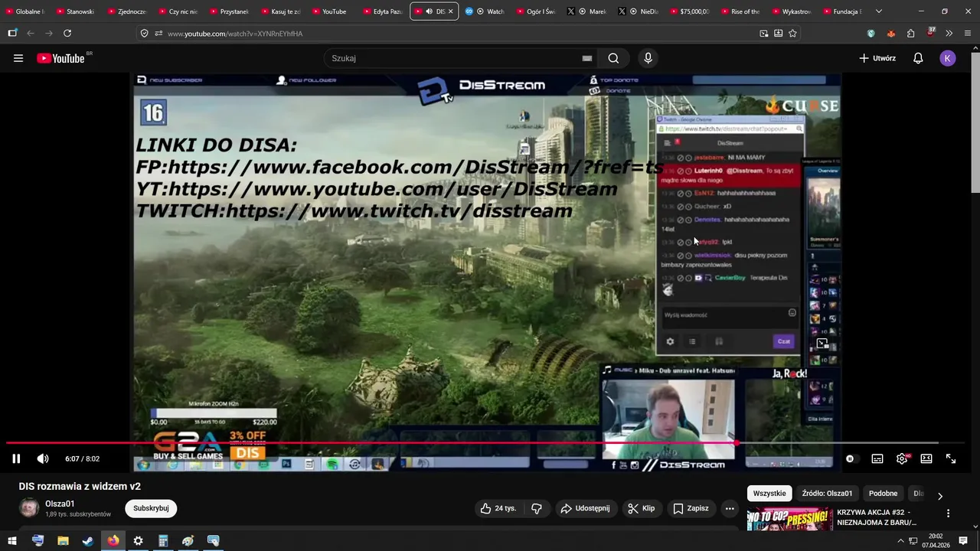Open options menu for KRZYWA AKCJA #32
Viewport: 980px width, 551px height.
[x=948, y=514]
